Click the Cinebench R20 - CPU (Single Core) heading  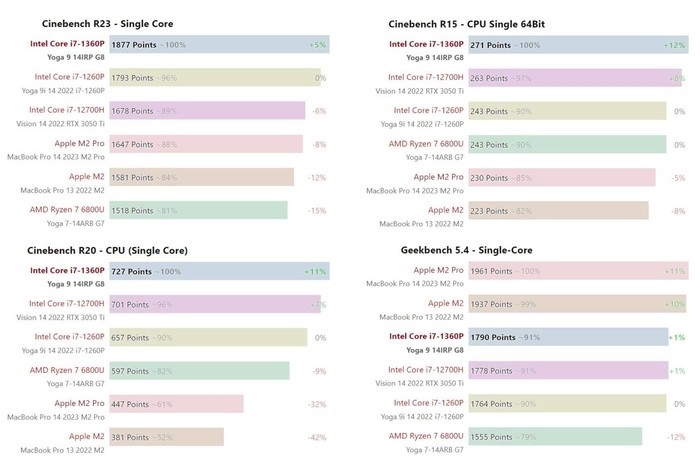(x=107, y=250)
